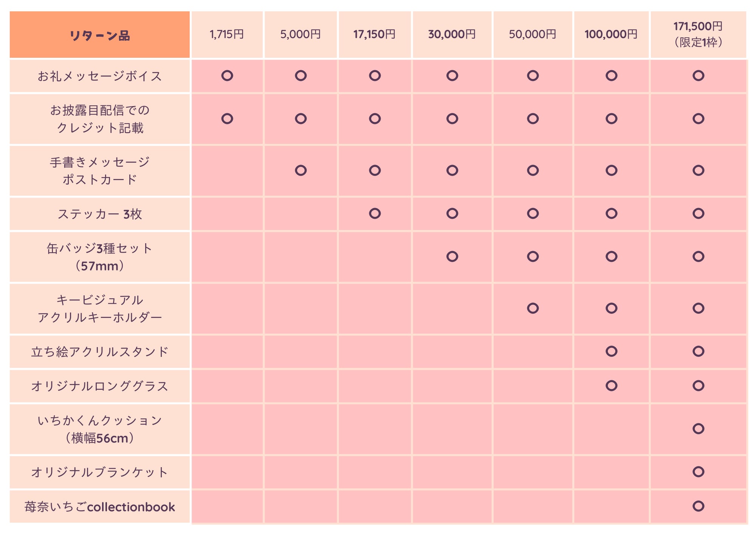Select the 30,000円 column header
This screenshot has height=534, width=756.
click(452, 34)
